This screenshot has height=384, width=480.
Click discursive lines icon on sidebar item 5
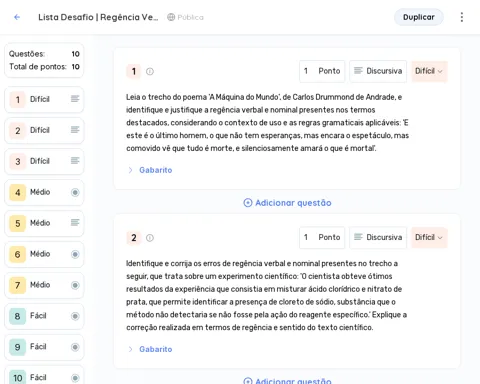75,223
